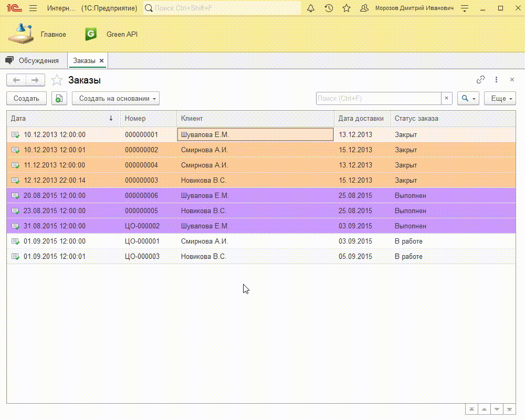Click in the Поиск (Ctrl+F) list field

pyautogui.click(x=378, y=98)
